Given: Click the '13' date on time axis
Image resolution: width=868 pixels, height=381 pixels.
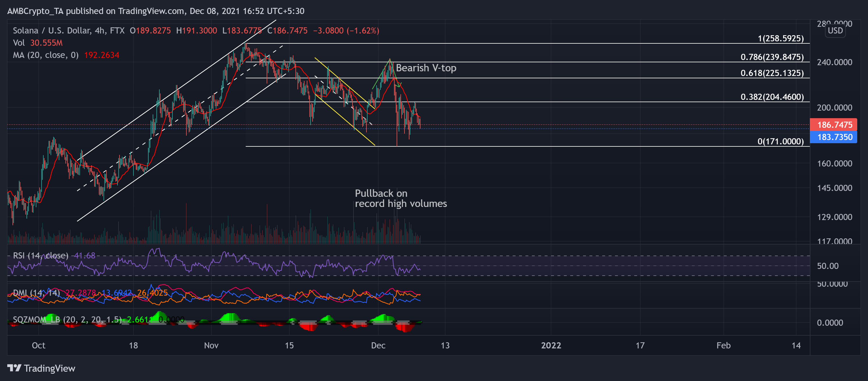Looking at the screenshot, I should [x=445, y=345].
